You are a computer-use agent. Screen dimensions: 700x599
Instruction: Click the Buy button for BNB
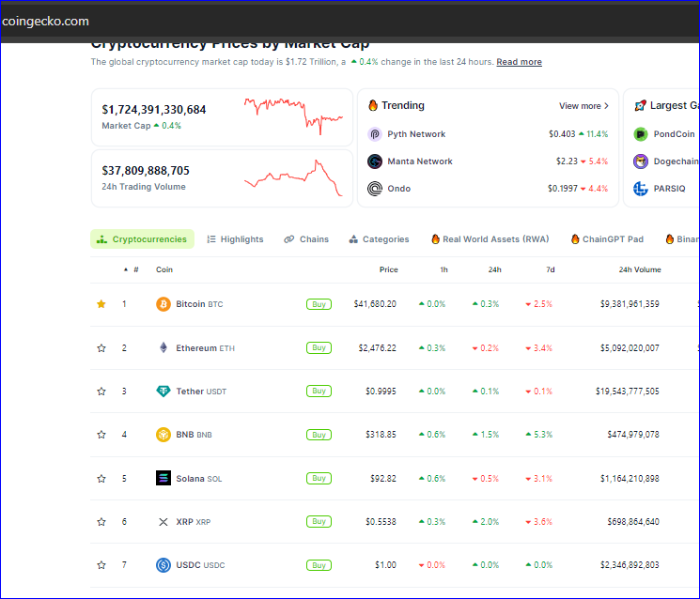click(x=319, y=435)
